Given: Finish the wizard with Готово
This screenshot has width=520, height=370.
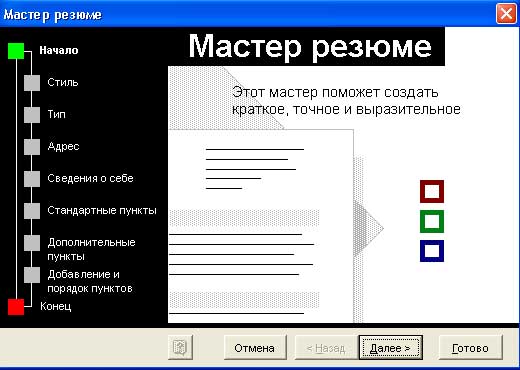Looking at the screenshot, I should [470, 348].
